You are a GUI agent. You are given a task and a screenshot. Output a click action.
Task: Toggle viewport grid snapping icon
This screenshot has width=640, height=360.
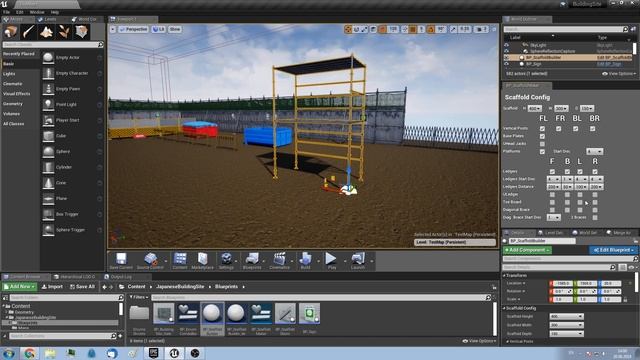383,29
